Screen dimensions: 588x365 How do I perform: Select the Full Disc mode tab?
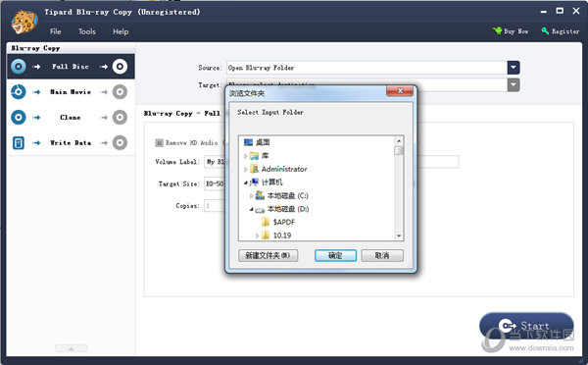[x=71, y=67]
